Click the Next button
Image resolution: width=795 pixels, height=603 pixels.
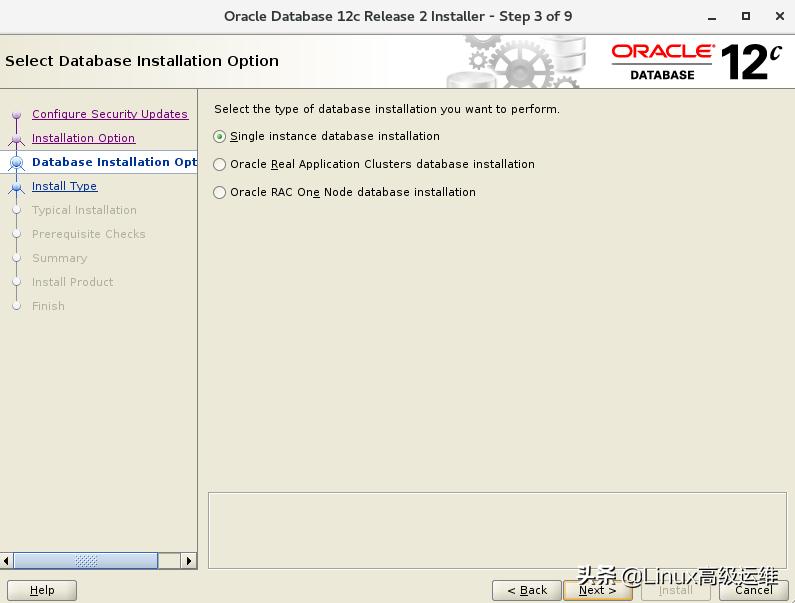click(x=597, y=590)
